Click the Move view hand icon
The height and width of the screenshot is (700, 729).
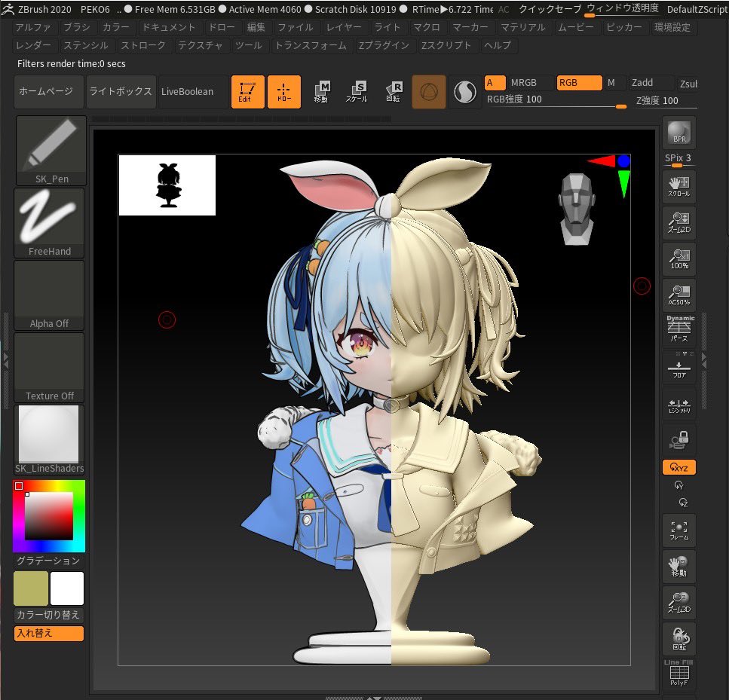(678, 567)
